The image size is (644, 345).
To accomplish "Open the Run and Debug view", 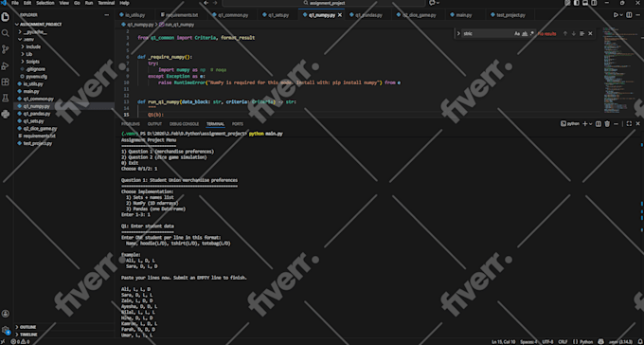I will tap(6, 65).
